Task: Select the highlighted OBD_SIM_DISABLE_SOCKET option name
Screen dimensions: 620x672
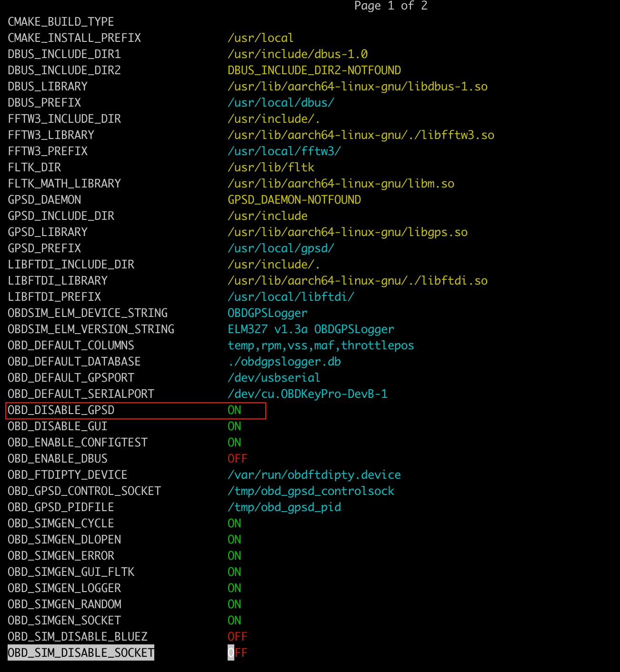Action: pyautogui.click(x=81, y=653)
